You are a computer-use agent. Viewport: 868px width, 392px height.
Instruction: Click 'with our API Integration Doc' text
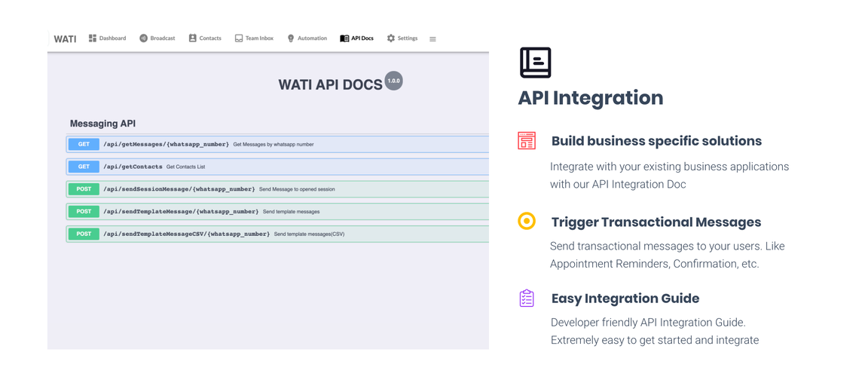tap(618, 185)
